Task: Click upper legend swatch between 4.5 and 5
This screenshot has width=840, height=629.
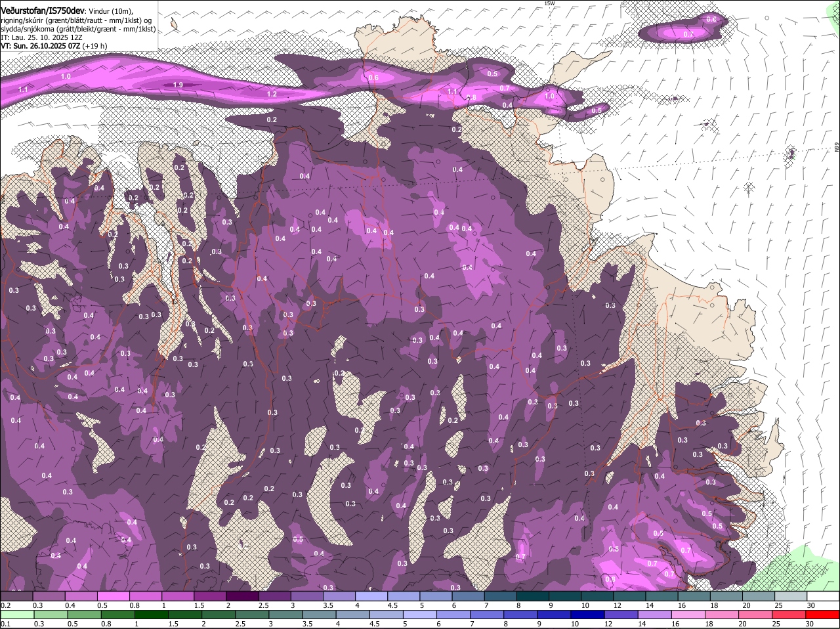Action: [x=404, y=596]
